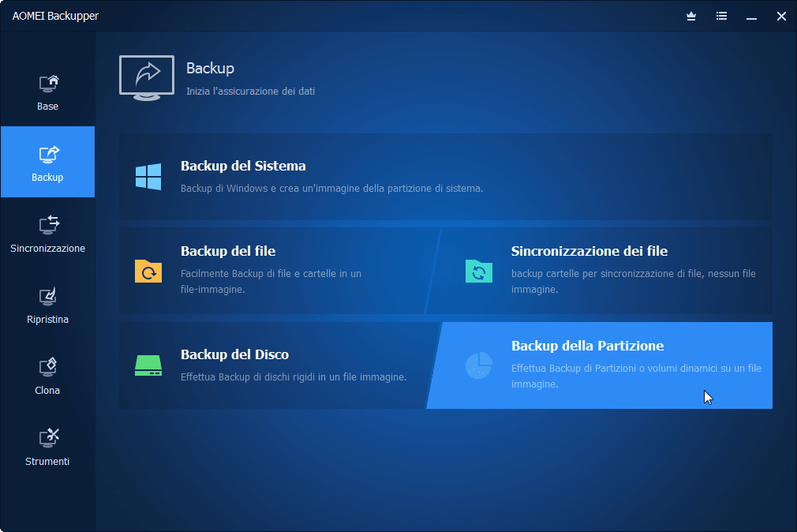Select the Backup sidebar tab
The image size is (797, 532).
47,162
